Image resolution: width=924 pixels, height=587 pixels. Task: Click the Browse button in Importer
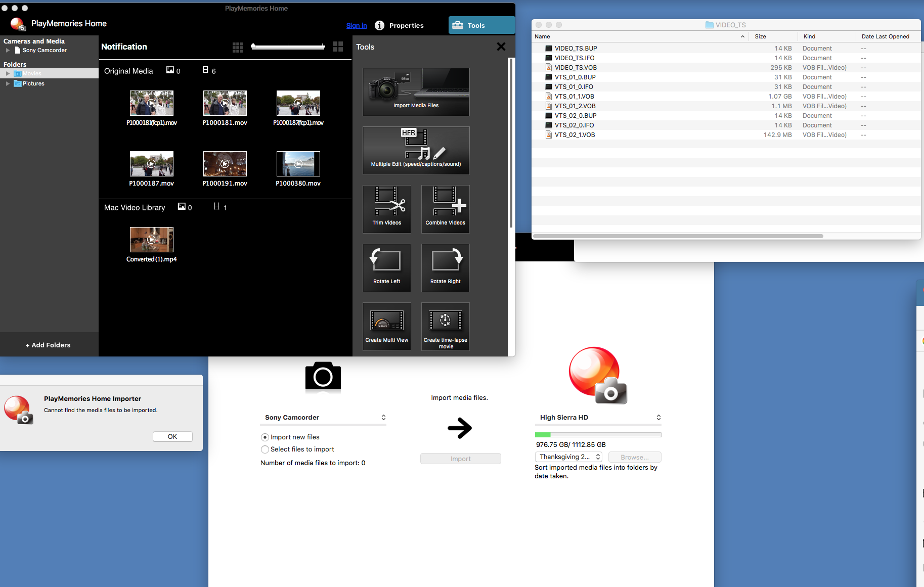click(x=634, y=457)
